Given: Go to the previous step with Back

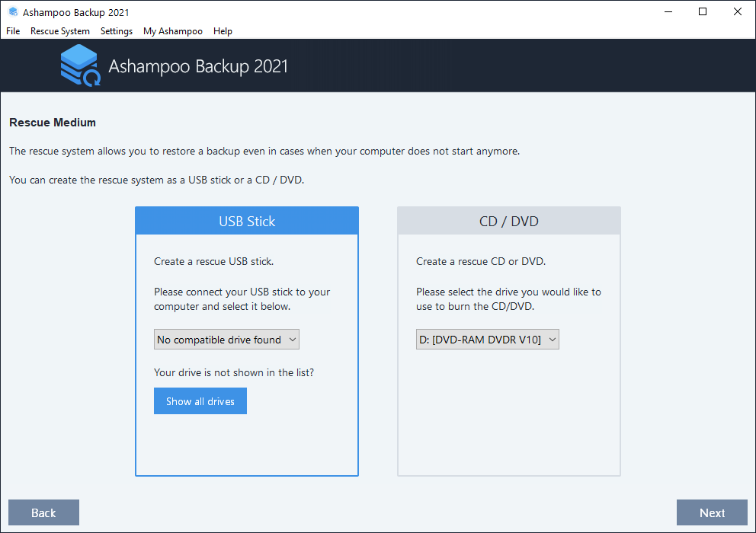Looking at the screenshot, I should pos(43,512).
